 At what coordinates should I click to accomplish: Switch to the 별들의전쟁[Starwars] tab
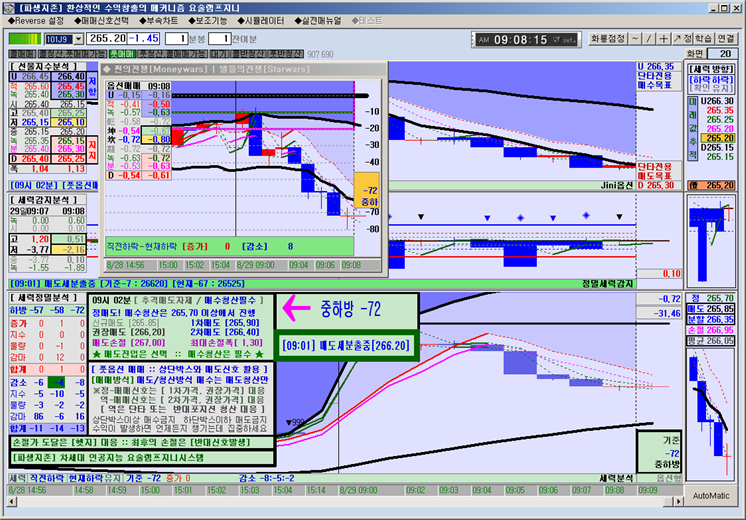click(264, 69)
